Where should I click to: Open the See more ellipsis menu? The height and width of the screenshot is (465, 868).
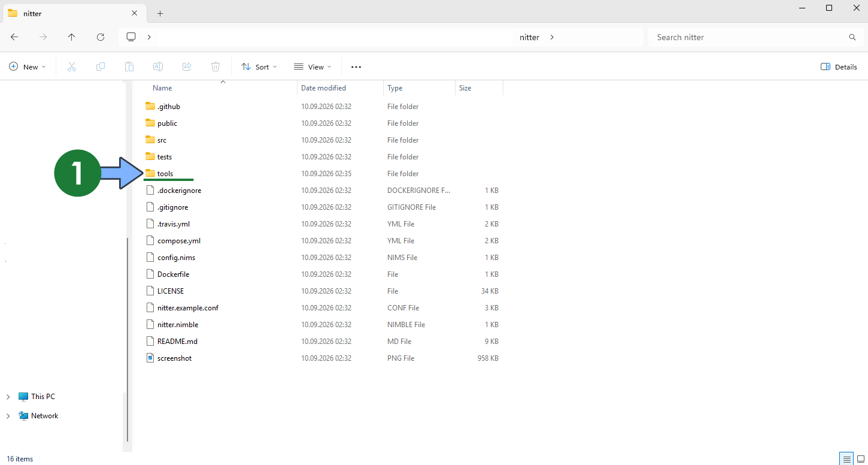click(356, 67)
